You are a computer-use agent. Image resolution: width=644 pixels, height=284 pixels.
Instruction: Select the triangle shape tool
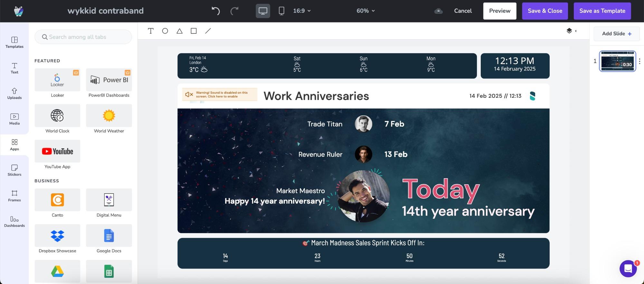click(179, 31)
